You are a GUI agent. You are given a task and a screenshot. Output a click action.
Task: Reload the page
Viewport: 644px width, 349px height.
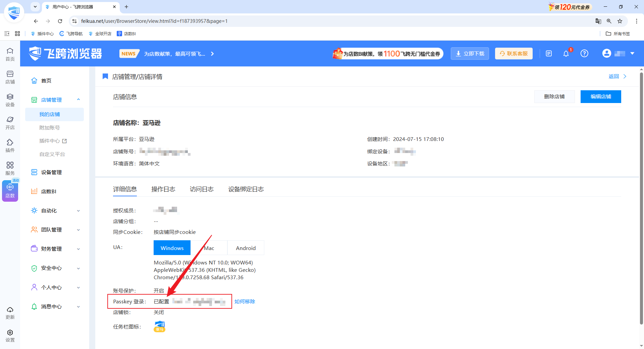click(60, 21)
